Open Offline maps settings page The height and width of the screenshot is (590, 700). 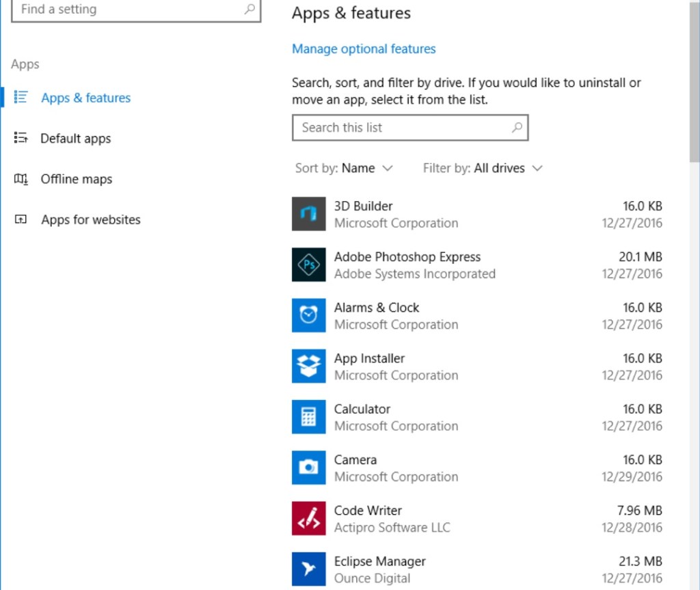[x=76, y=179]
